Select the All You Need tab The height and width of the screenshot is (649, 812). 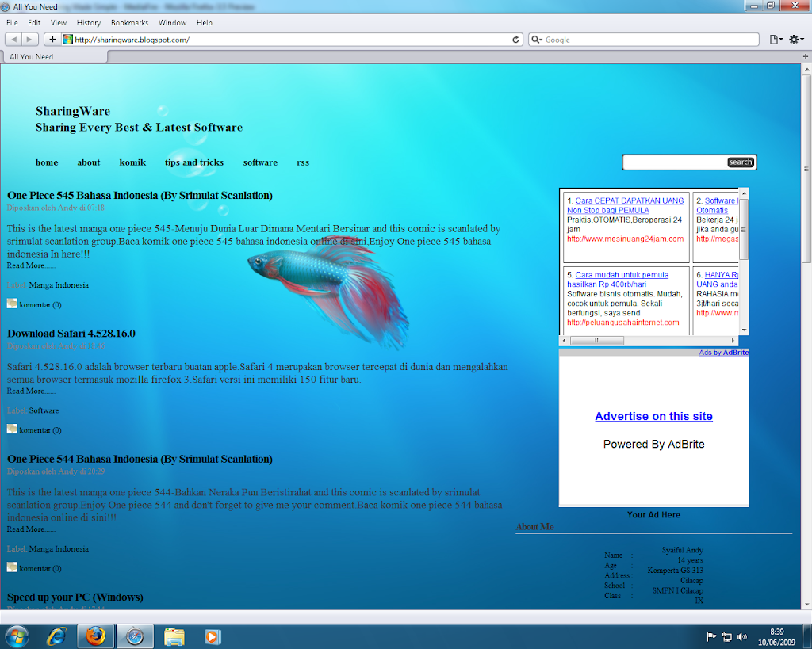click(x=54, y=56)
